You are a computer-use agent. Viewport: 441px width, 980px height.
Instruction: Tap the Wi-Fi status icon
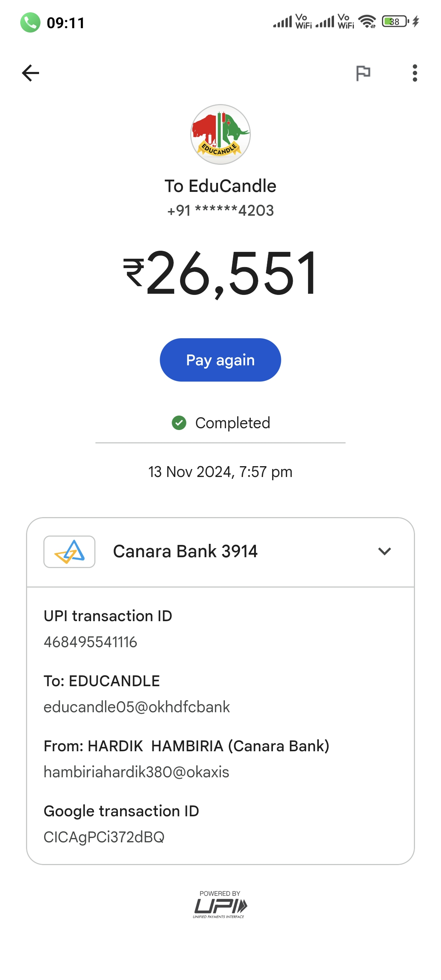coord(367,21)
